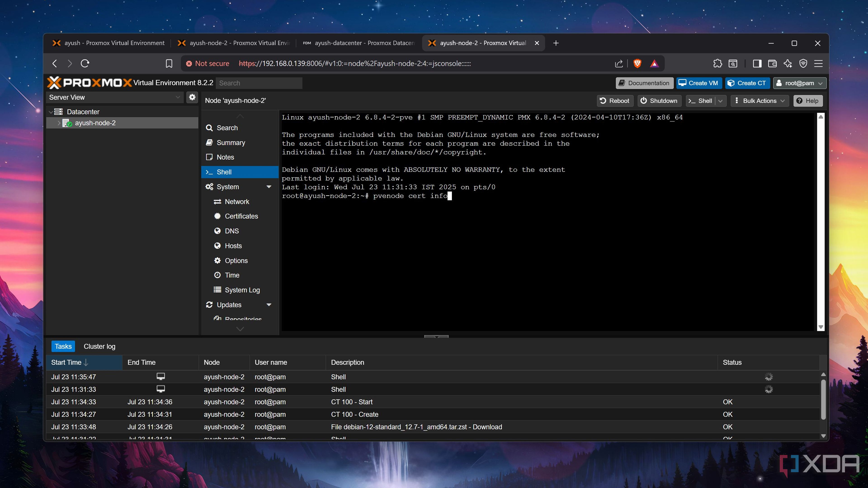The image size is (868, 488).
Task: Collapse the Updates menu section arrow
Action: pos(269,305)
